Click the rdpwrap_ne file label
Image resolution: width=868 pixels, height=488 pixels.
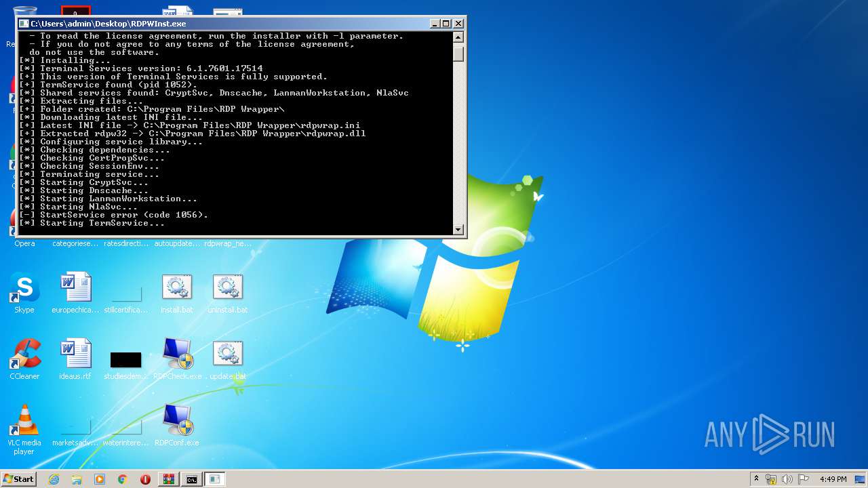pyautogui.click(x=228, y=243)
